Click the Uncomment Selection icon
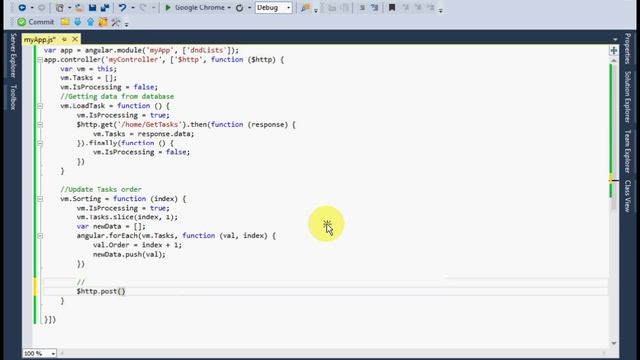Image resolution: width=640 pixels, height=360 pixels. (374, 7)
